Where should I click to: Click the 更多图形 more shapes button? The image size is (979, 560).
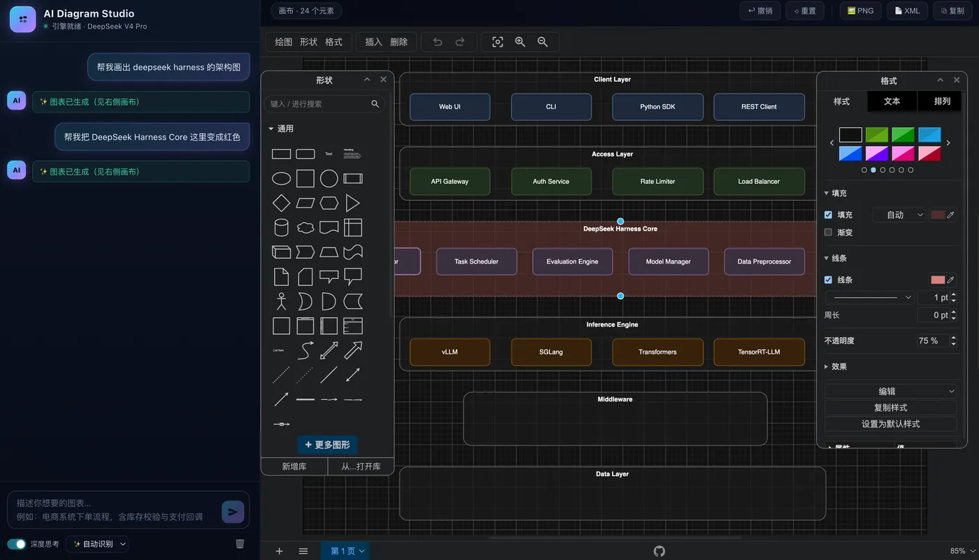tap(327, 445)
